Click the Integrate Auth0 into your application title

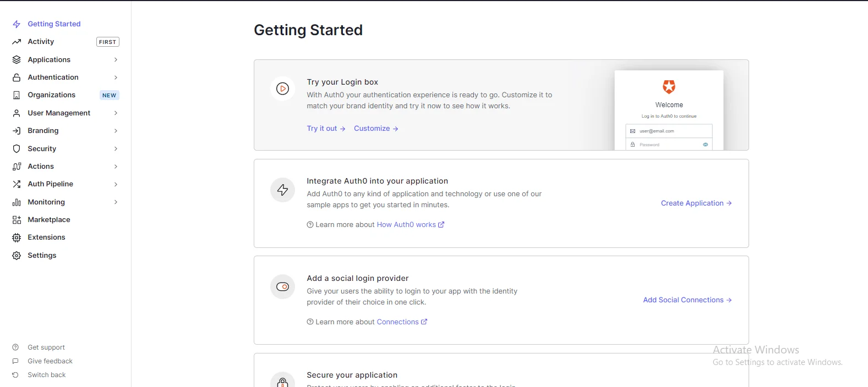coord(378,181)
